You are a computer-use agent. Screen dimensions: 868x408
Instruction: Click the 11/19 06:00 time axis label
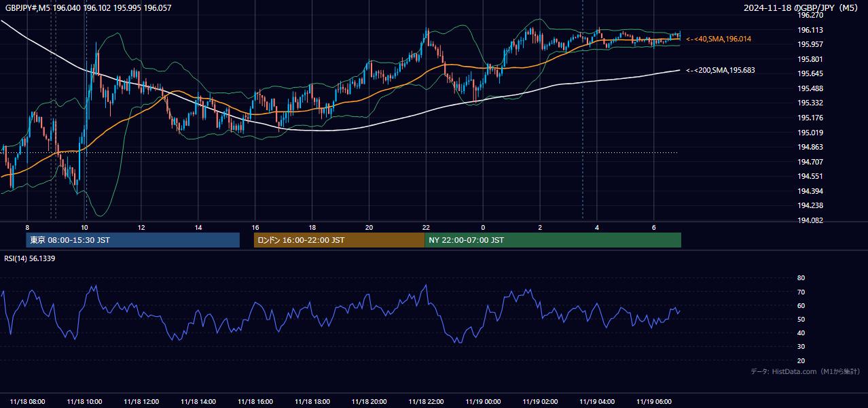(654, 401)
